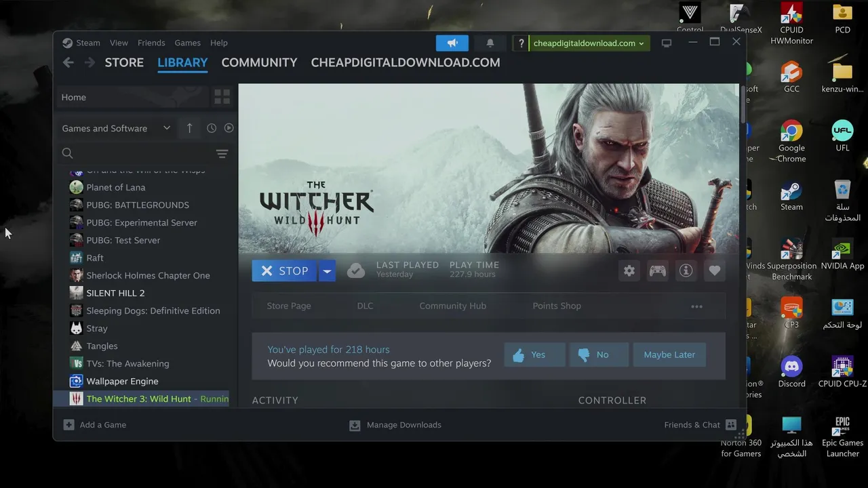Go to the STORE tab
868x488 pixels.
(x=124, y=62)
